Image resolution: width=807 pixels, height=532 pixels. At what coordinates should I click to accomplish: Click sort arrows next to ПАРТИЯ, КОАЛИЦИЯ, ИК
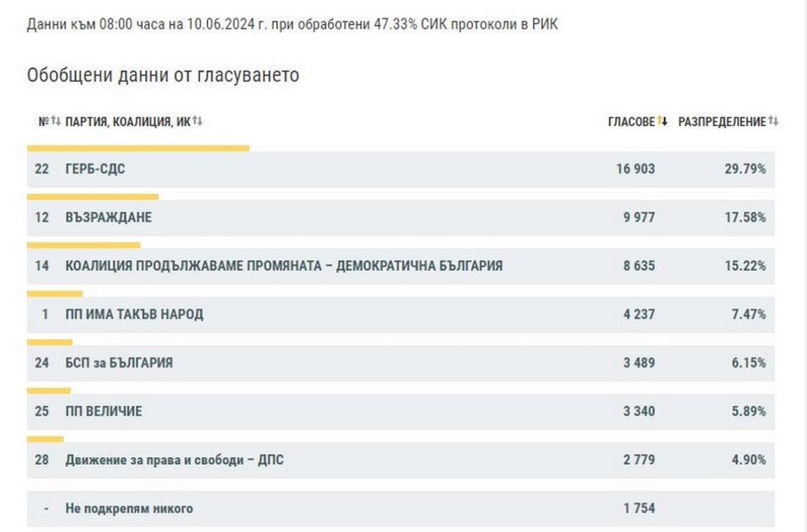pos(198,122)
